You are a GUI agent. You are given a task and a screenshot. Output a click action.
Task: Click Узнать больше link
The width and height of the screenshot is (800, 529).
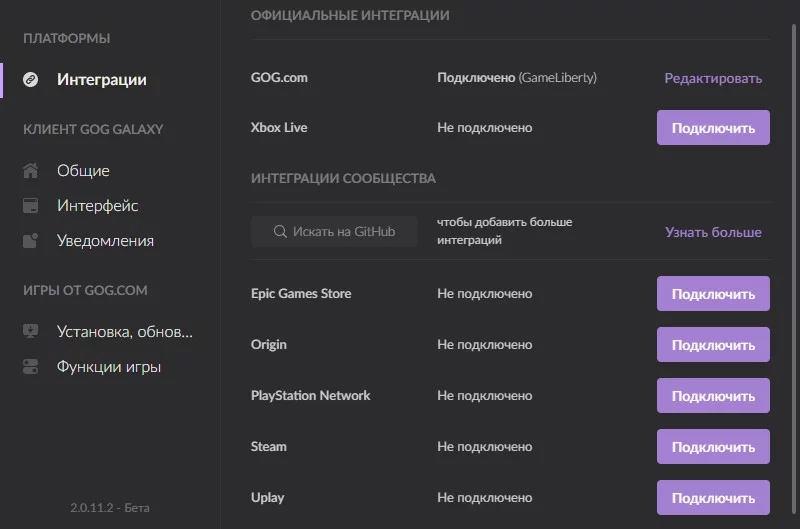tap(713, 232)
